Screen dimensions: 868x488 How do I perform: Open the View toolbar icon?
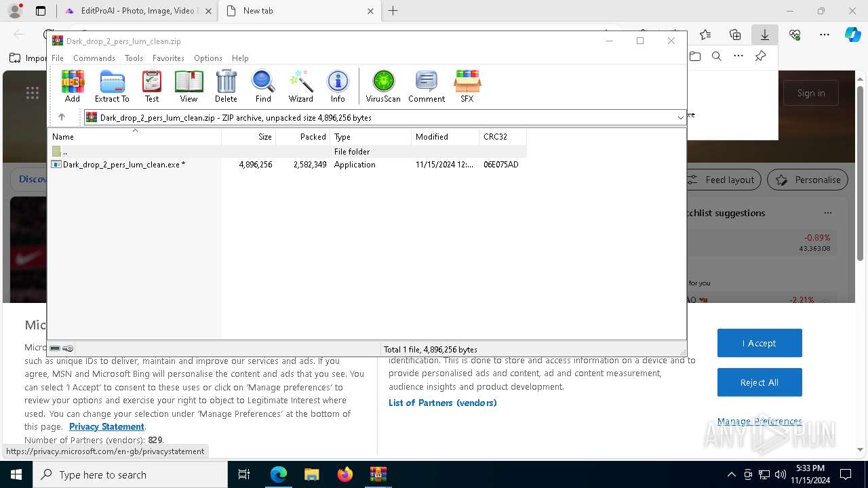pos(189,86)
